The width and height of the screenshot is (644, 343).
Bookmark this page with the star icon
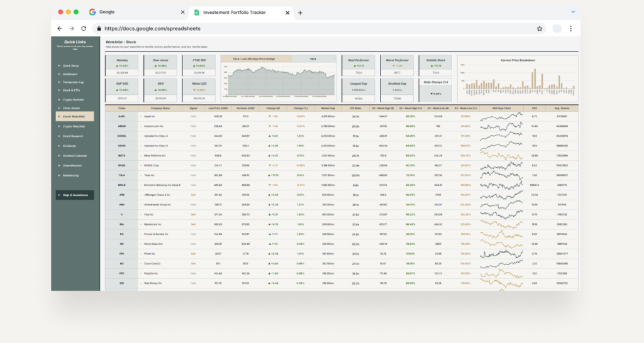click(540, 29)
